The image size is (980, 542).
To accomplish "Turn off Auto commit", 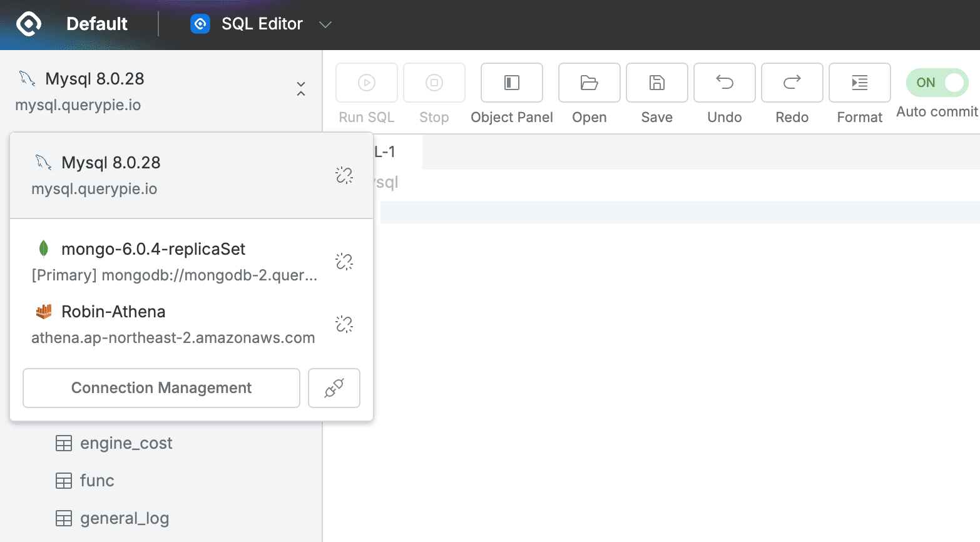I will [x=936, y=83].
